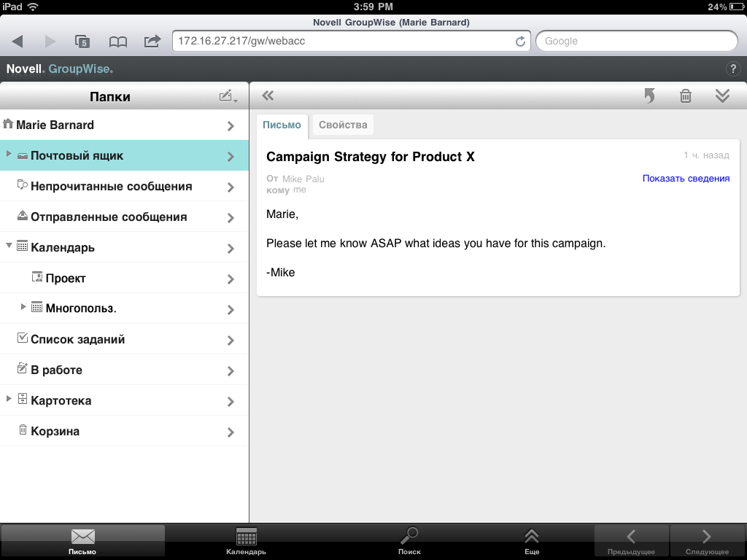Click the mailbox icon beside Почтовый ящик

pyautogui.click(x=23, y=156)
